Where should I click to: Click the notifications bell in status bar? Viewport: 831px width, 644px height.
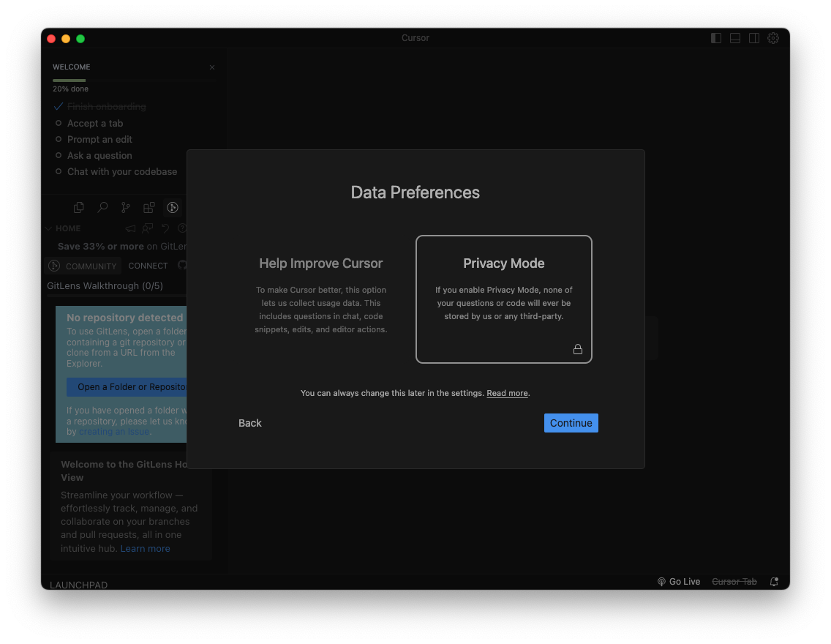tap(774, 582)
